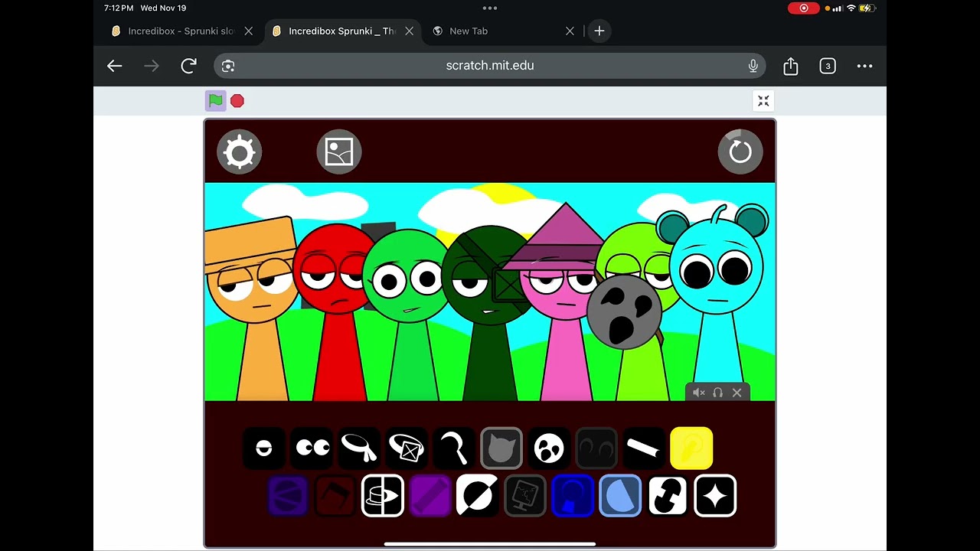Stop the project with the red octagon

pos(237,101)
